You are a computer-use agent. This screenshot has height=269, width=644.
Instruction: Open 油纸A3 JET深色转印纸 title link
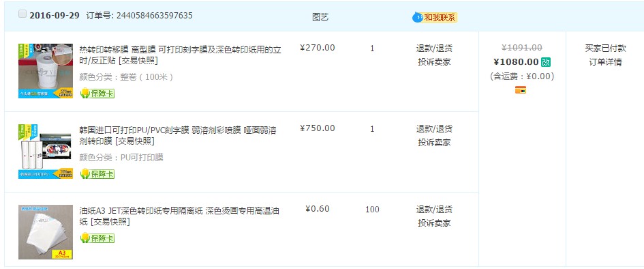[x=179, y=216]
